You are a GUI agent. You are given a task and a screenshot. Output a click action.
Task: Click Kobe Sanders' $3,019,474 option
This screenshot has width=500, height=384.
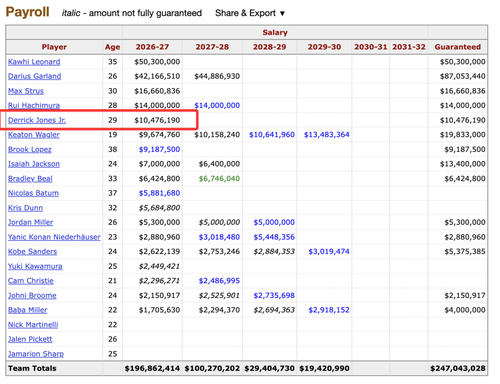[x=329, y=252]
